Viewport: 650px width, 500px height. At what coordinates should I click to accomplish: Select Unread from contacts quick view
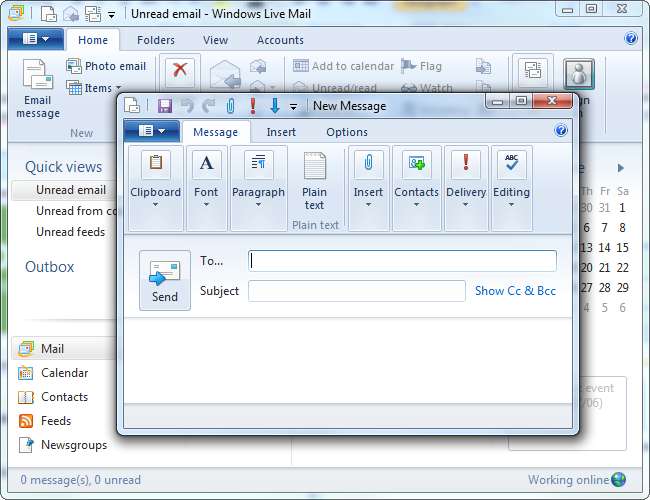point(77,211)
